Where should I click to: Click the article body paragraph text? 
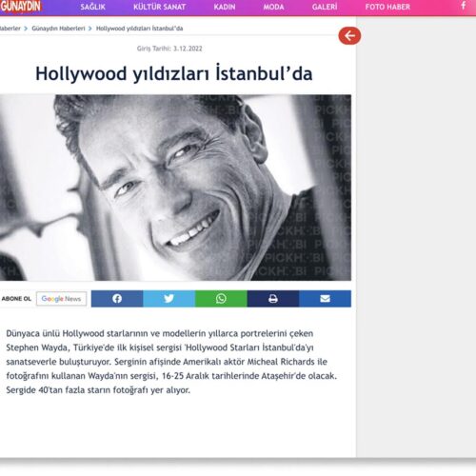[171, 362]
